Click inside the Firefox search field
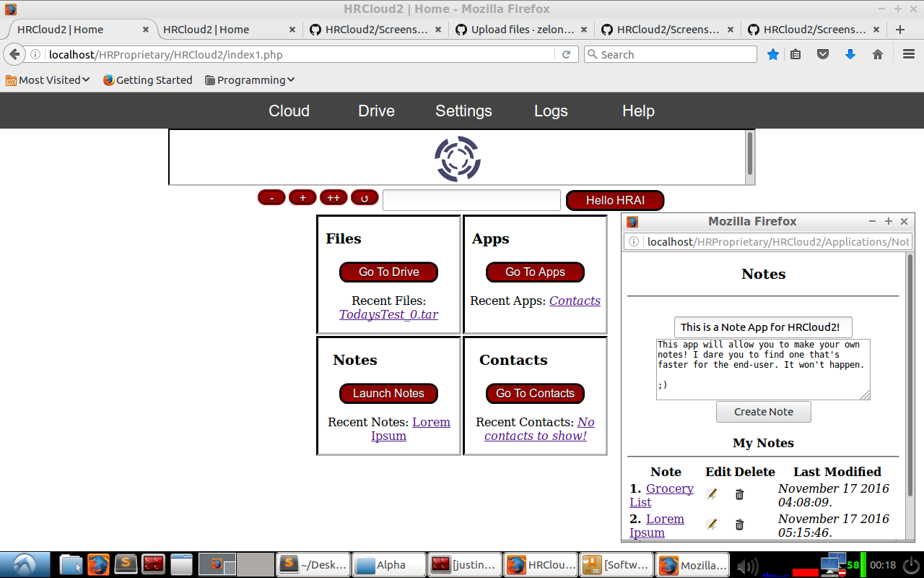Screen dimensions: 924x578 (670, 53)
